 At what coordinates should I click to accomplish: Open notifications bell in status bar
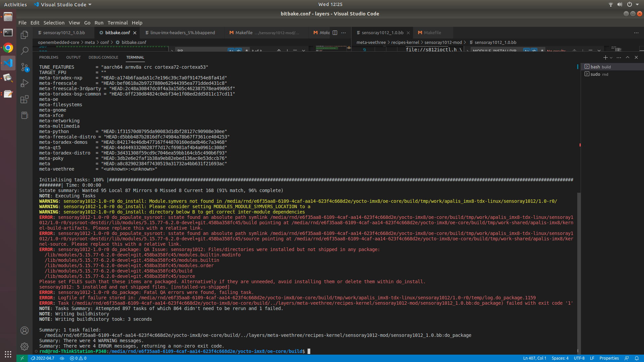click(637, 358)
